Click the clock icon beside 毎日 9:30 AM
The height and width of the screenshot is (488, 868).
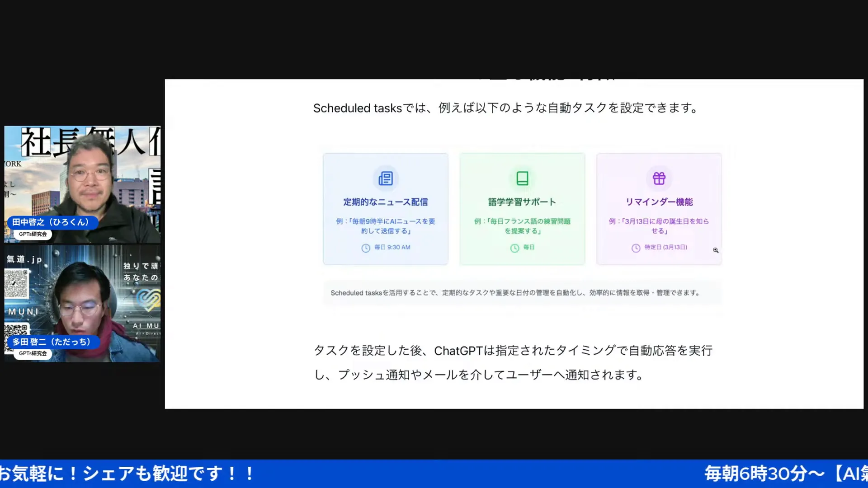[366, 248]
